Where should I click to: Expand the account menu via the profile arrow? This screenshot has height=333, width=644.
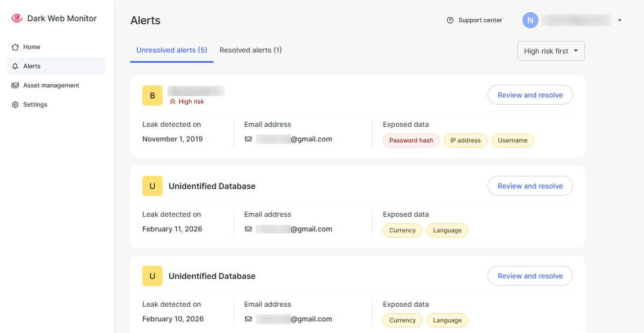point(619,20)
